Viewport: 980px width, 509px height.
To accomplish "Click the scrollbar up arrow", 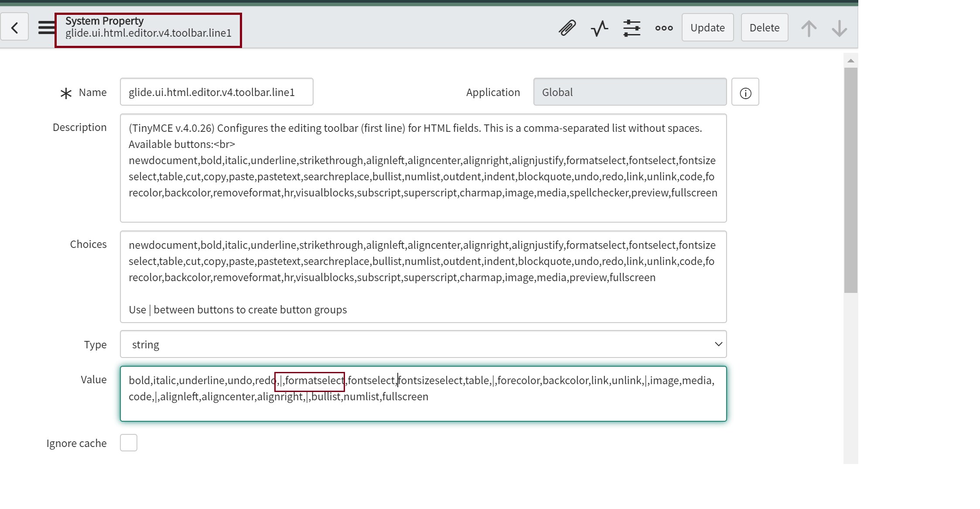I will pyautogui.click(x=850, y=61).
